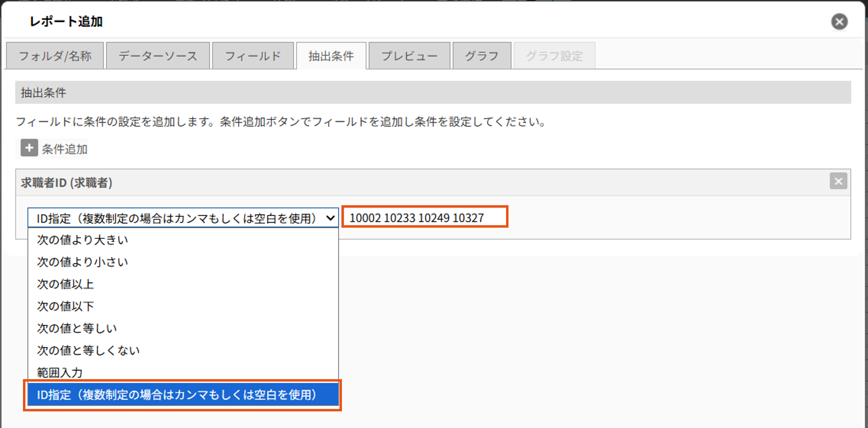This screenshot has height=428, width=868.
Task: Choose 範囲入力 in the dropdown list
Action: click(183, 372)
